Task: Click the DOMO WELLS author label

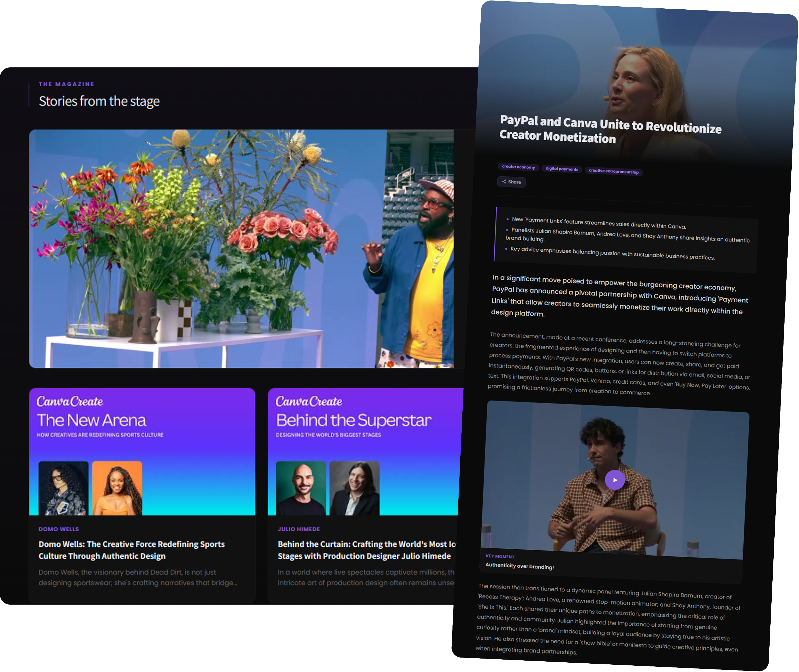Action: (x=59, y=529)
